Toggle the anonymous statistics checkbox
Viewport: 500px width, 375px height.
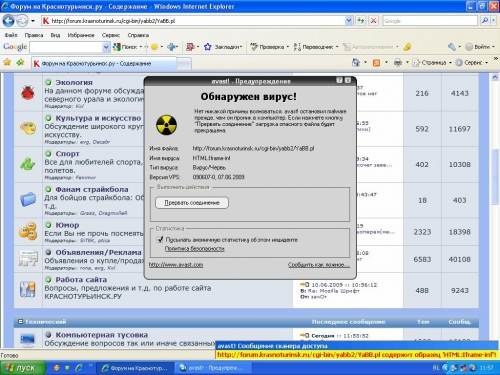(x=160, y=239)
